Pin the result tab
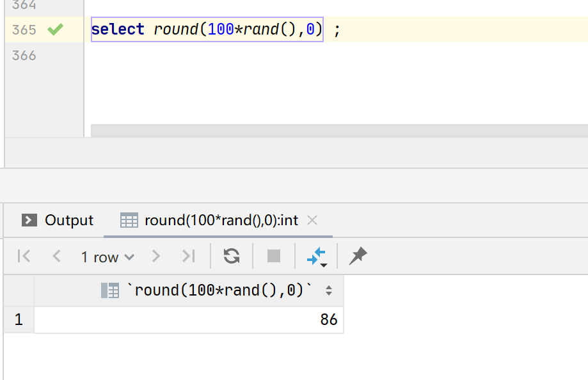This screenshot has height=380, width=588. click(358, 256)
